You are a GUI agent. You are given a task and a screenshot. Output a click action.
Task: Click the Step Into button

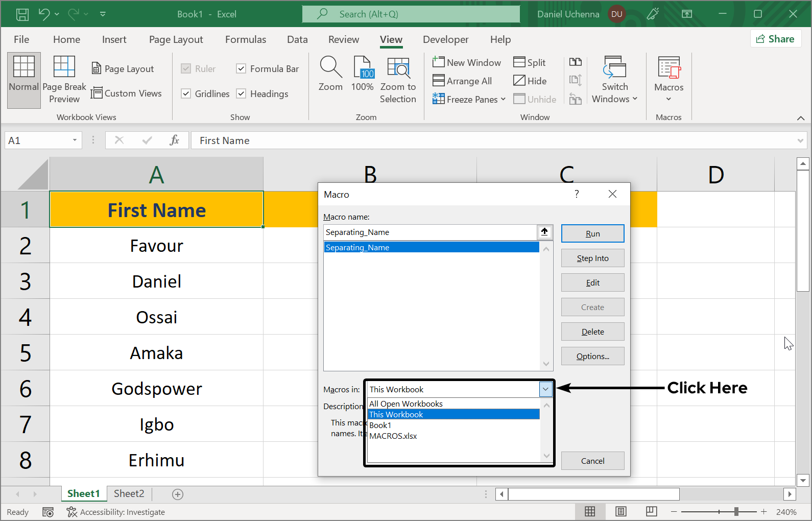[592, 258]
